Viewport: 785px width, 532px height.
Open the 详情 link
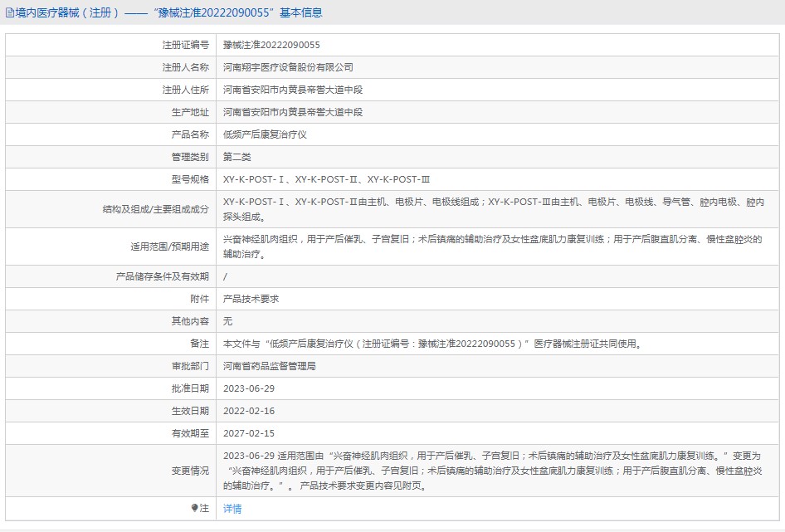point(232,509)
